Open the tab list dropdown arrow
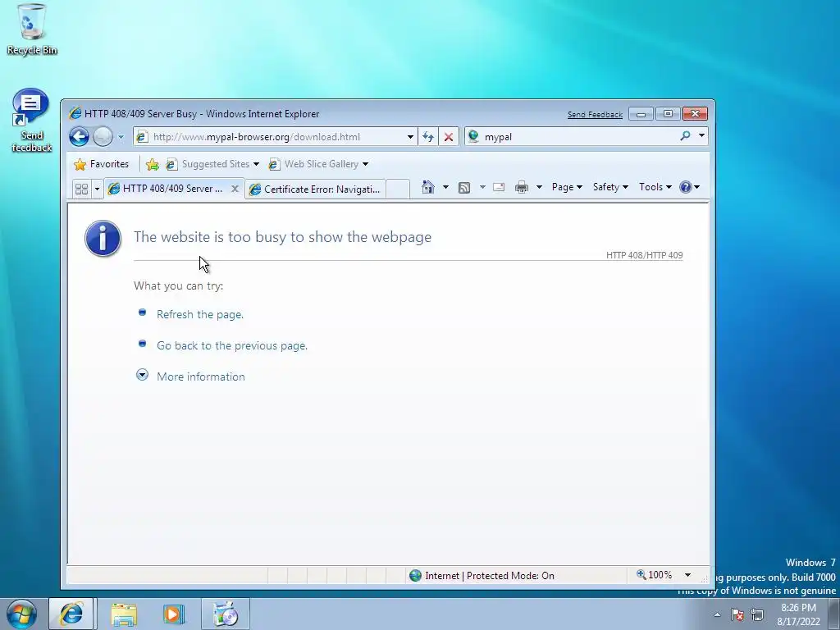Image resolution: width=840 pixels, height=630 pixels. click(97, 189)
